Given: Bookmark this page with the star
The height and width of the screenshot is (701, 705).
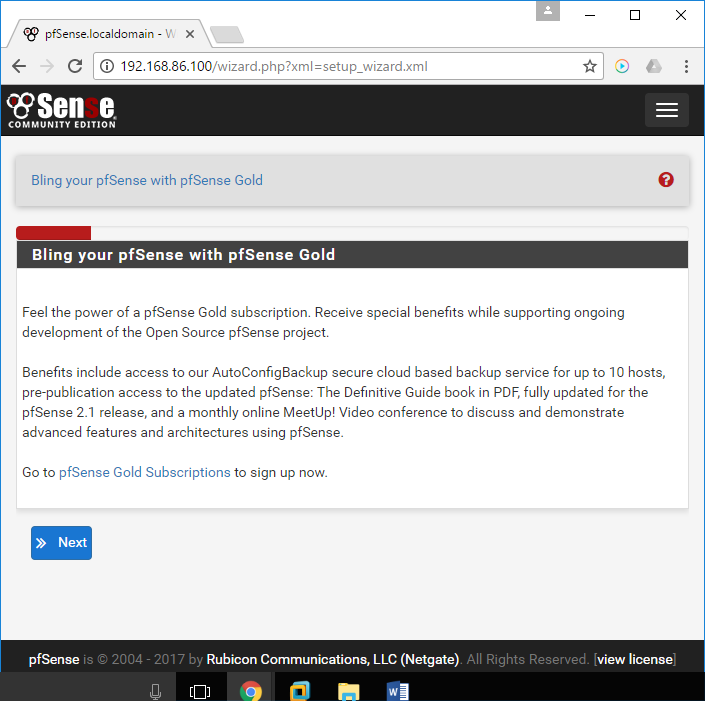Looking at the screenshot, I should click(x=589, y=67).
